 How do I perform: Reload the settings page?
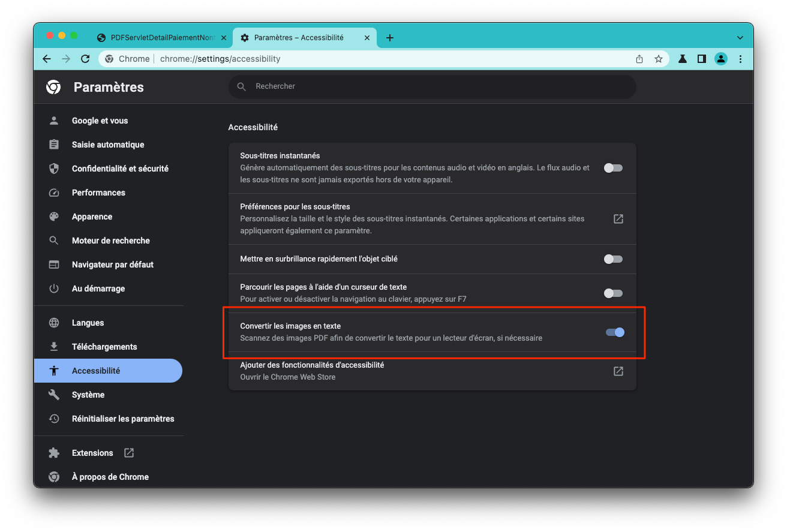click(85, 59)
